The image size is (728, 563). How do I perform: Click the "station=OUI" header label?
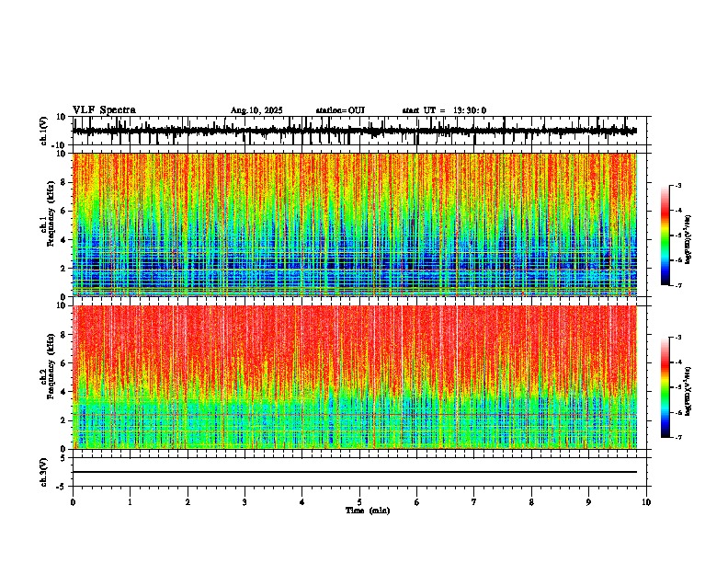340,110
